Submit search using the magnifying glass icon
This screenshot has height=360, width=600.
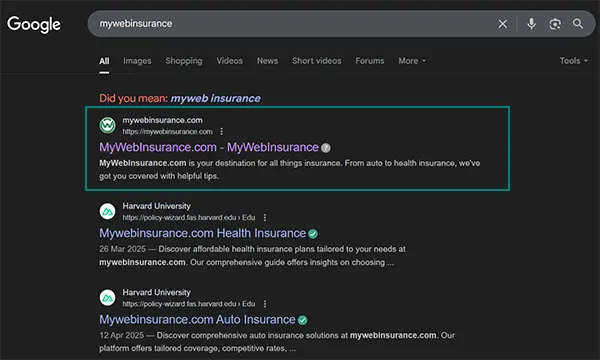(578, 24)
